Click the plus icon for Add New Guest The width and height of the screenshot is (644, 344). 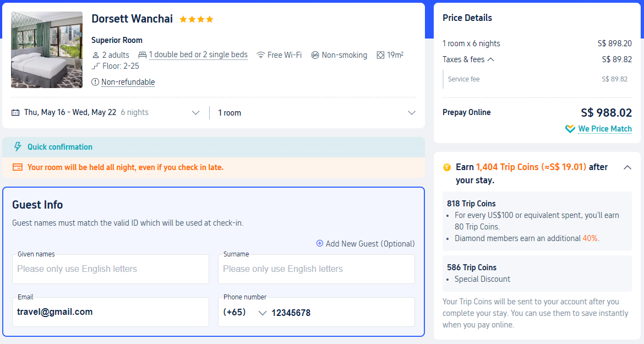(320, 243)
